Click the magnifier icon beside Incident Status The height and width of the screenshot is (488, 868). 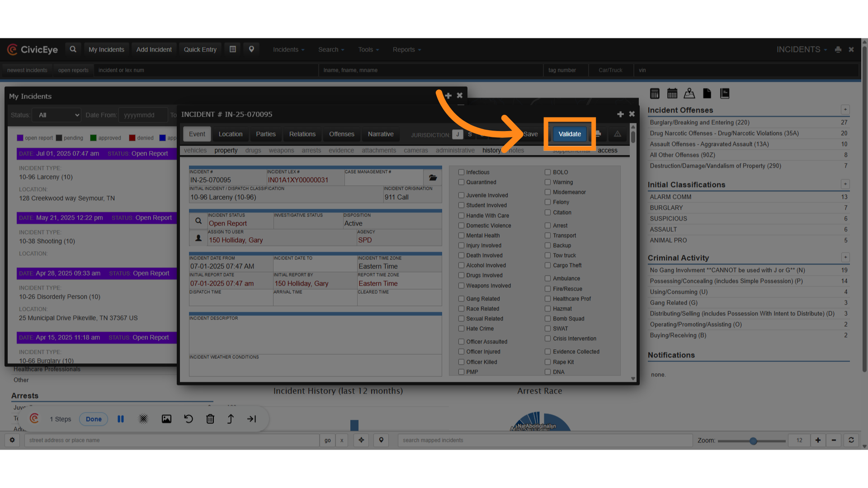pos(198,221)
